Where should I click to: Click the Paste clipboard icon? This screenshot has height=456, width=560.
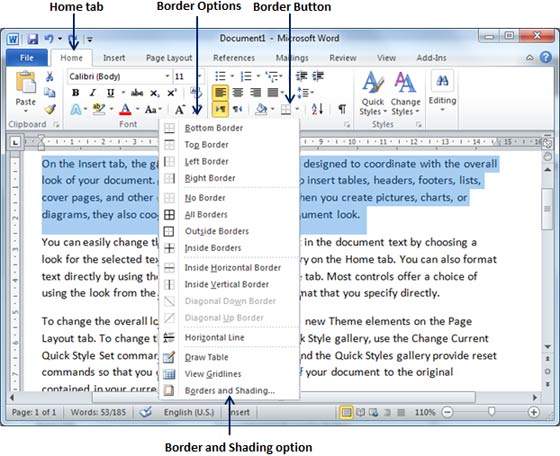pyautogui.click(x=26, y=82)
